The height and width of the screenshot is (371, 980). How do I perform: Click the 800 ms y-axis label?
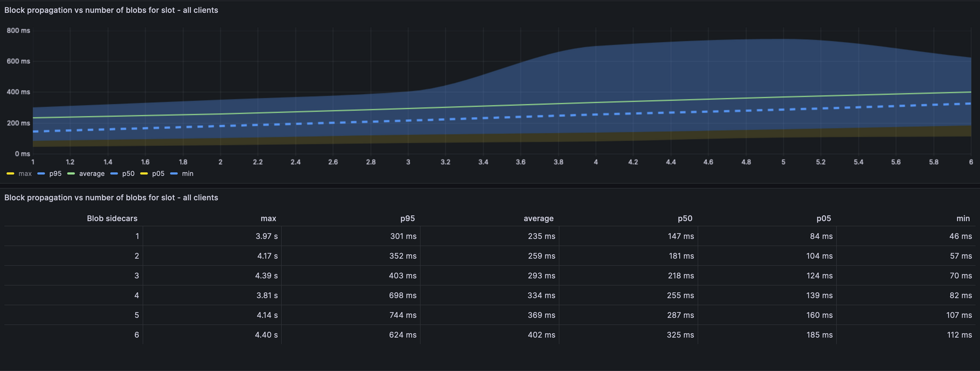point(19,31)
